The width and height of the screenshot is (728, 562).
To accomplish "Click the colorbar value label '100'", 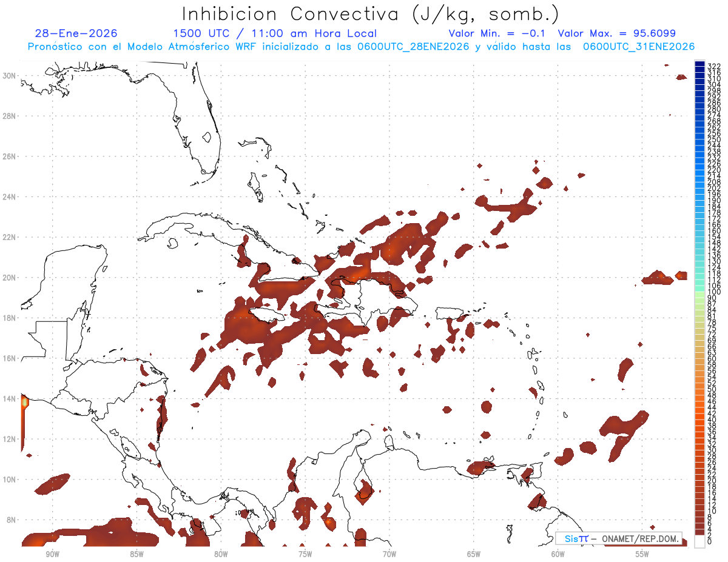I will pyautogui.click(x=714, y=292).
